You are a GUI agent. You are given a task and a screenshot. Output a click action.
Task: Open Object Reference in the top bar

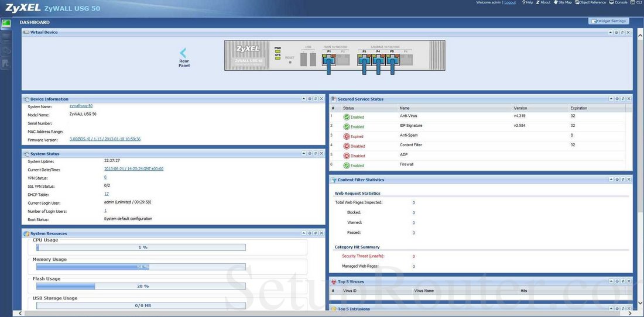click(x=590, y=2)
